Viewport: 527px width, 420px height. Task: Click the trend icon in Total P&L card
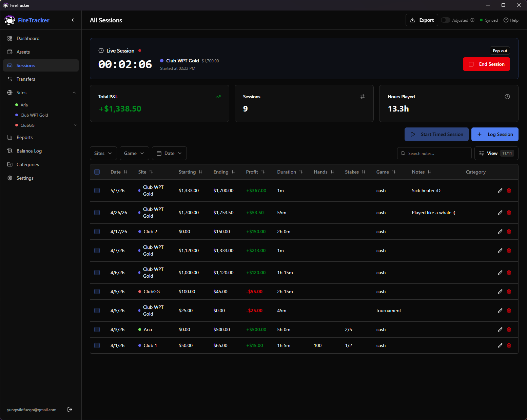[x=218, y=97]
